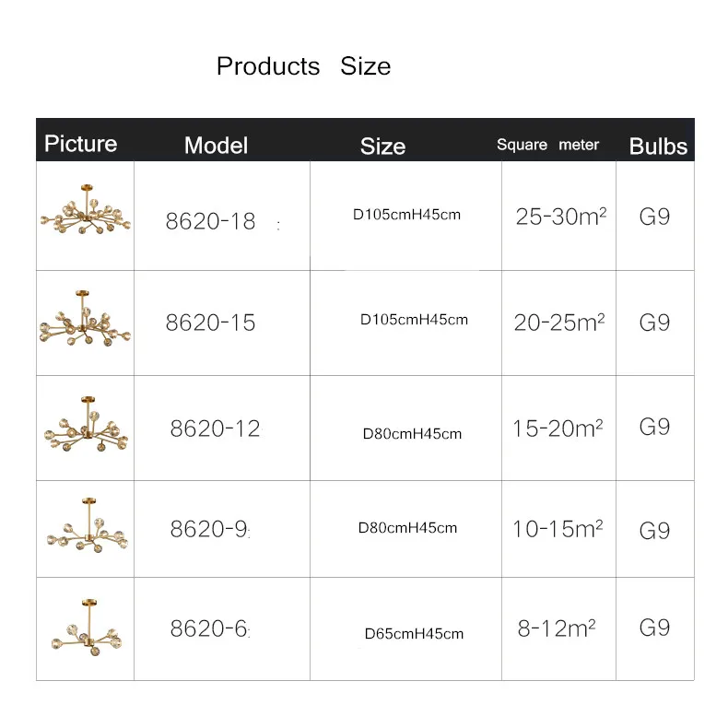Screen dimensions: 728x728
Task: Select model number 8620-15 text
Action: pyautogui.click(x=210, y=323)
